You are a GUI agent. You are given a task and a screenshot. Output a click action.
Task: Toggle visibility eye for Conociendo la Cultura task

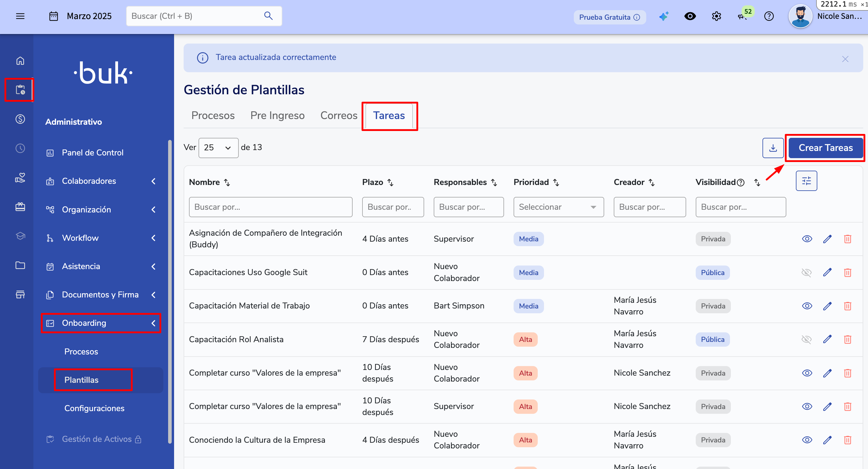tap(807, 440)
